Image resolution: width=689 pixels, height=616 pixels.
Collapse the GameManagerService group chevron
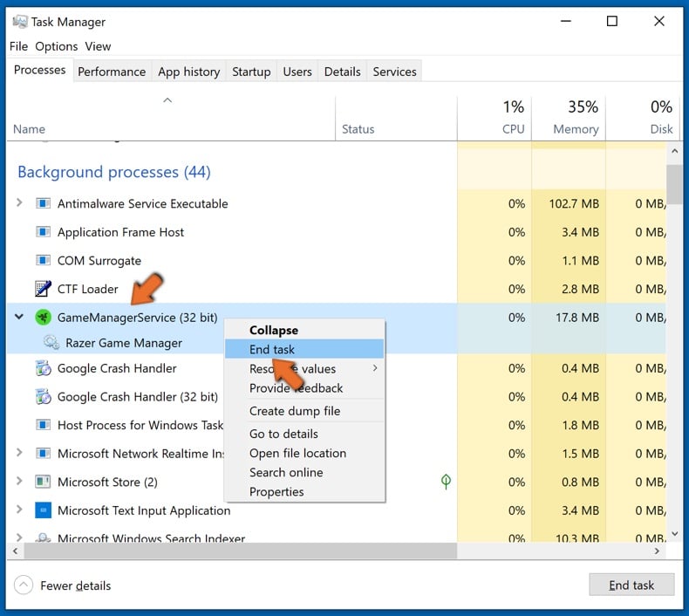pos(19,317)
